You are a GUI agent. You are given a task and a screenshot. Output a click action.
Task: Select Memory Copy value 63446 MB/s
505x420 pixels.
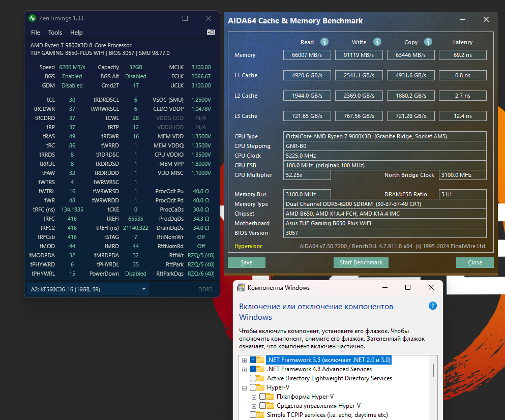pos(410,55)
